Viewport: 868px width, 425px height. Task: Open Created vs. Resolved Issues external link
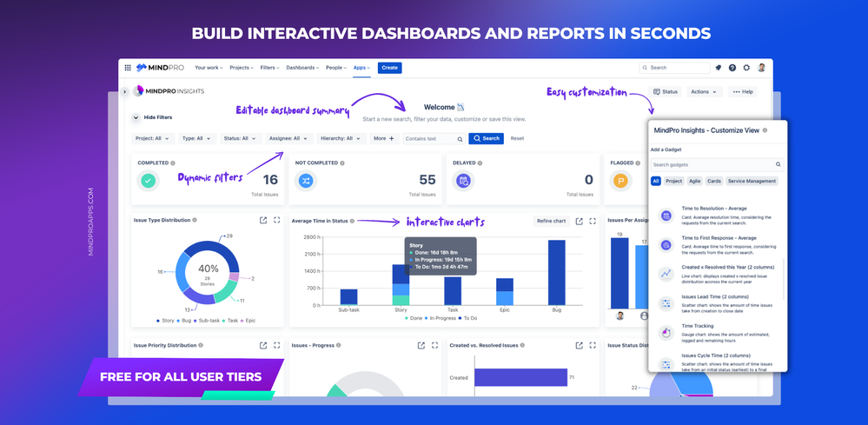[x=579, y=345]
